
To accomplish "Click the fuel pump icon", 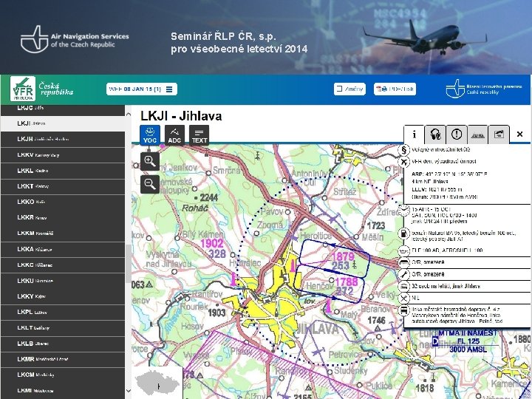I will coord(403,233).
